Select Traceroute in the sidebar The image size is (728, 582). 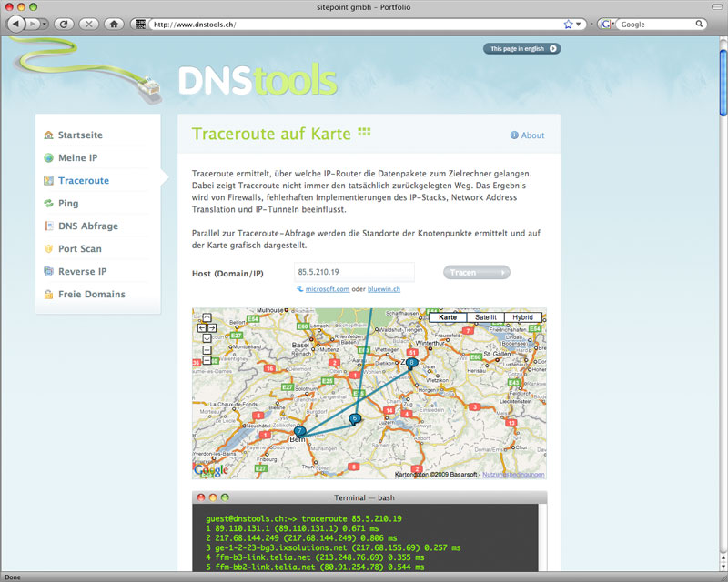pyautogui.click(x=83, y=181)
